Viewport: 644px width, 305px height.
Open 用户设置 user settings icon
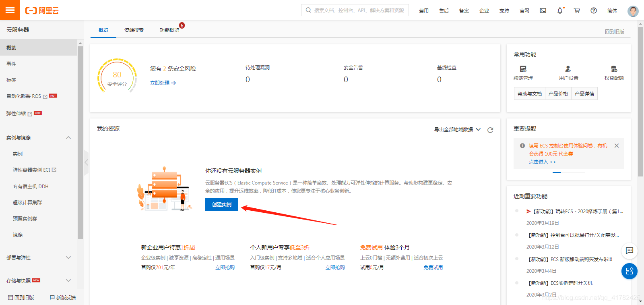(x=568, y=69)
